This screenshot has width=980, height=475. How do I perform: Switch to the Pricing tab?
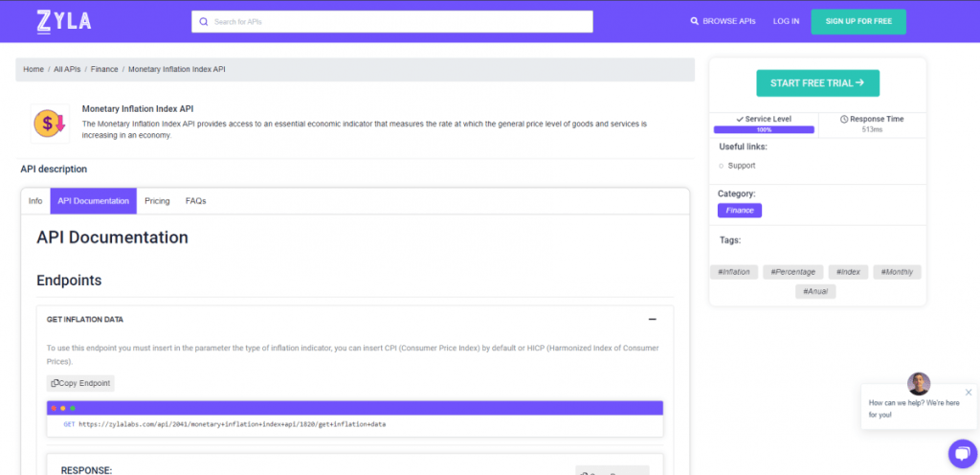[x=157, y=201]
